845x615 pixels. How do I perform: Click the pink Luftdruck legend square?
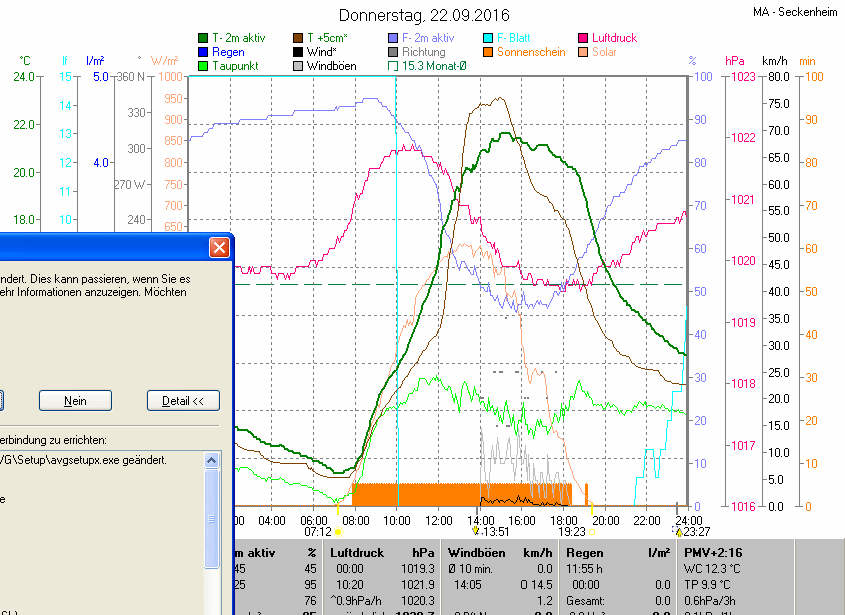pyautogui.click(x=583, y=38)
